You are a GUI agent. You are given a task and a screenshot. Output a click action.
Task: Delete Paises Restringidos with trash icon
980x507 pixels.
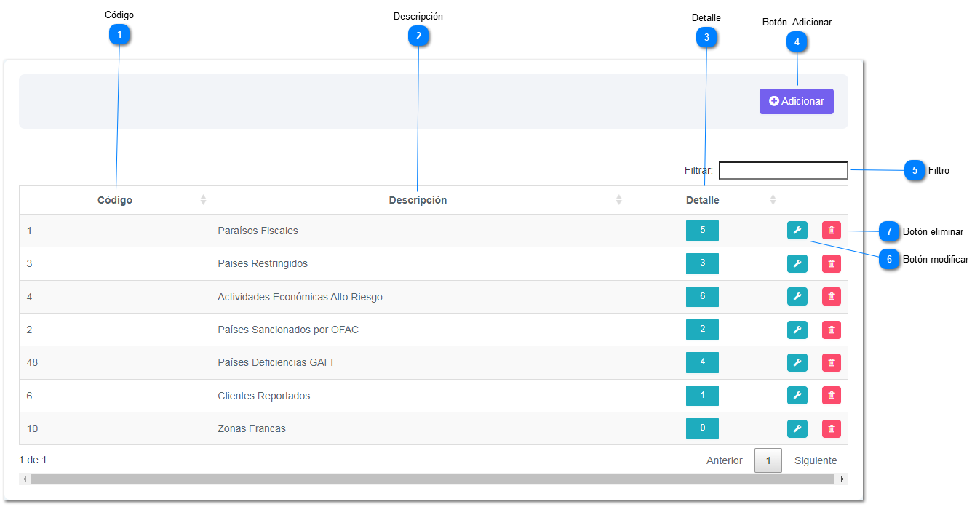tap(832, 263)
